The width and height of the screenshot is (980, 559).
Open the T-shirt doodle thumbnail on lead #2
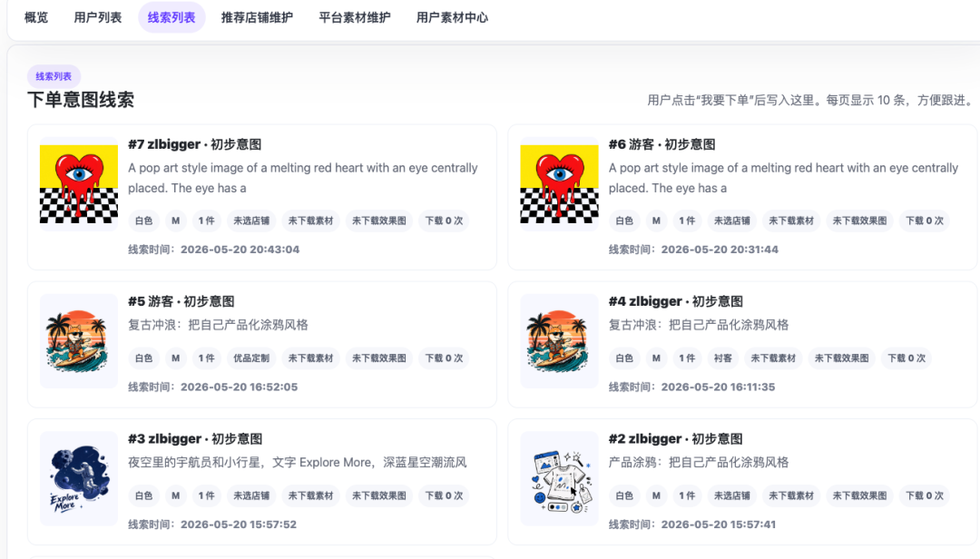(559, 478)
